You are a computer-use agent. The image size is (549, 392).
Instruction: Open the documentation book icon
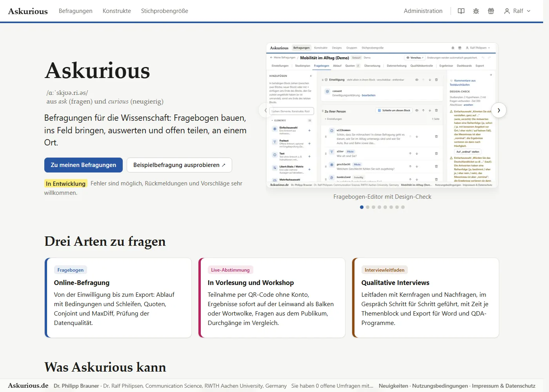(x=461, y=11)
